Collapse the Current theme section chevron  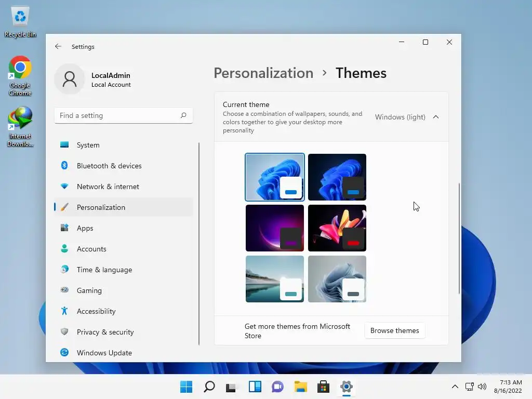[436, 117]
